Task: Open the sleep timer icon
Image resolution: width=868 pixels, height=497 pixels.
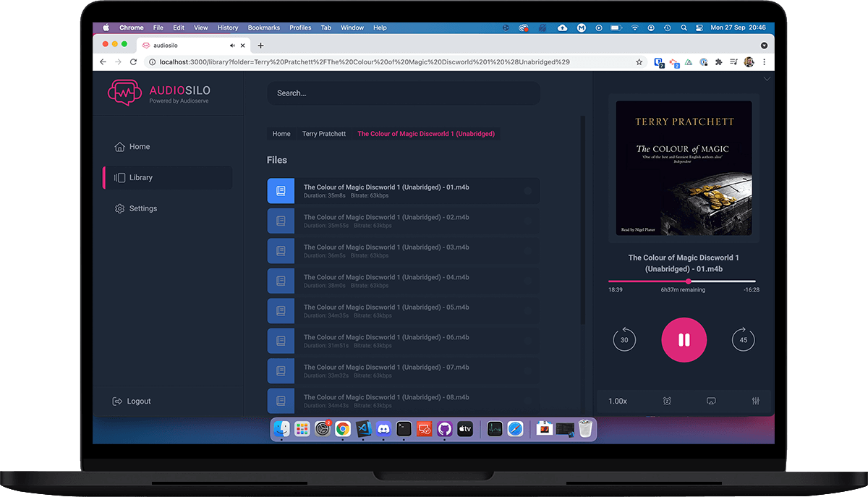Action: (667, 401)
